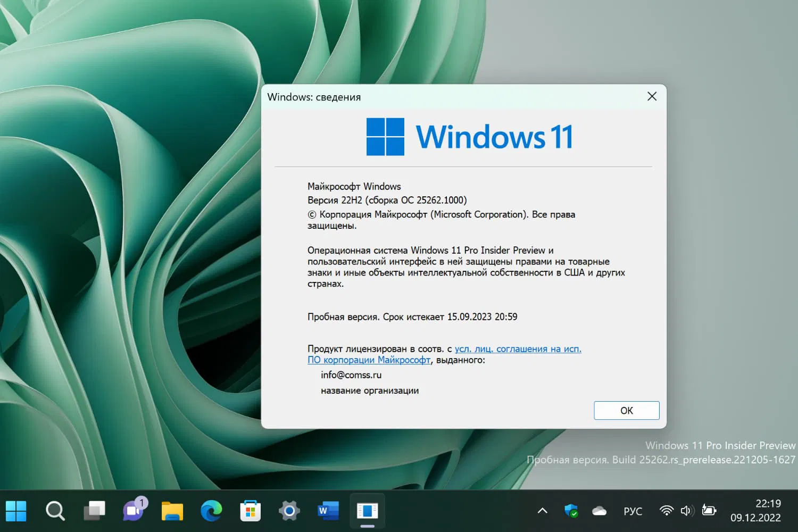Viewport: 798px width, 532px height.
Task: Close the Windows: сведения dialog
Action: (652, 96)
